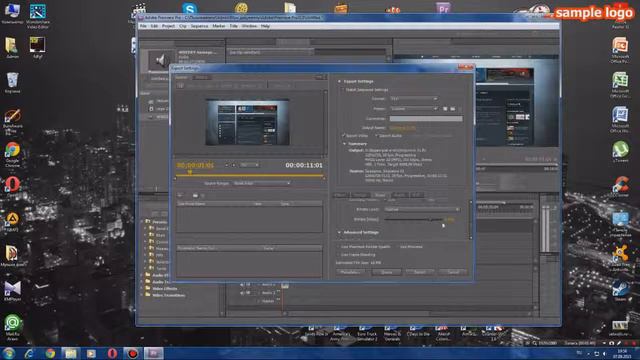Open the uTorrent desktop shortcut

tap(620, 152)
